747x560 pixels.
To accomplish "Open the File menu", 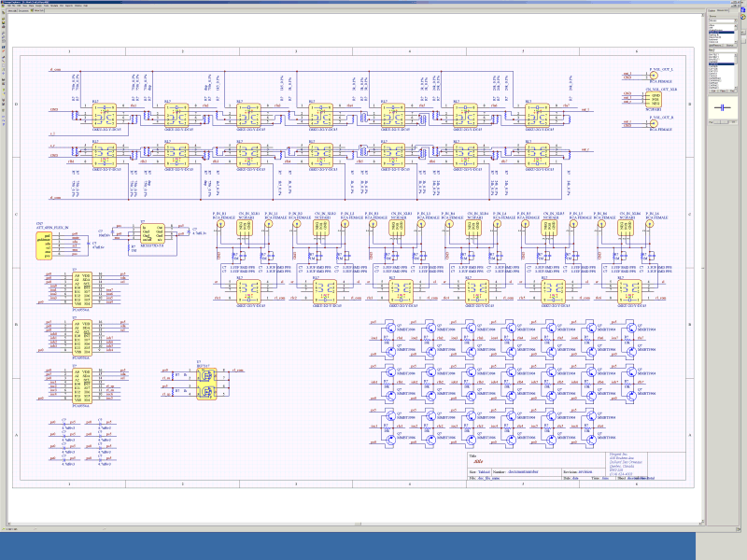I will (14, 6).
